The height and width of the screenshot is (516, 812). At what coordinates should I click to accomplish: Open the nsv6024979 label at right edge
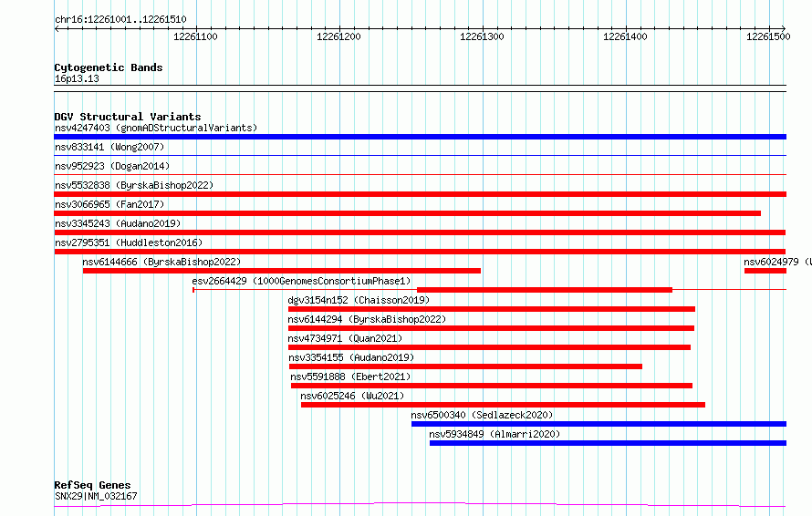click(x=777, y=262)
